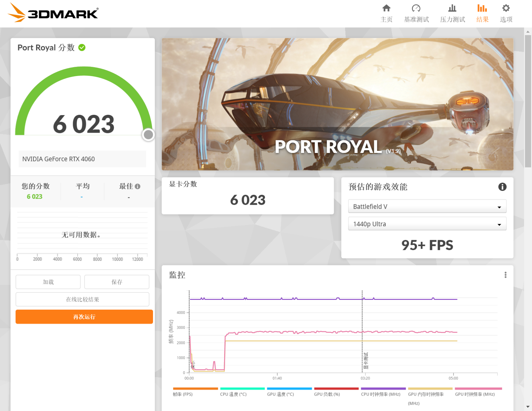
Task: Click the 监控 panel title
Action: (177, 275)
